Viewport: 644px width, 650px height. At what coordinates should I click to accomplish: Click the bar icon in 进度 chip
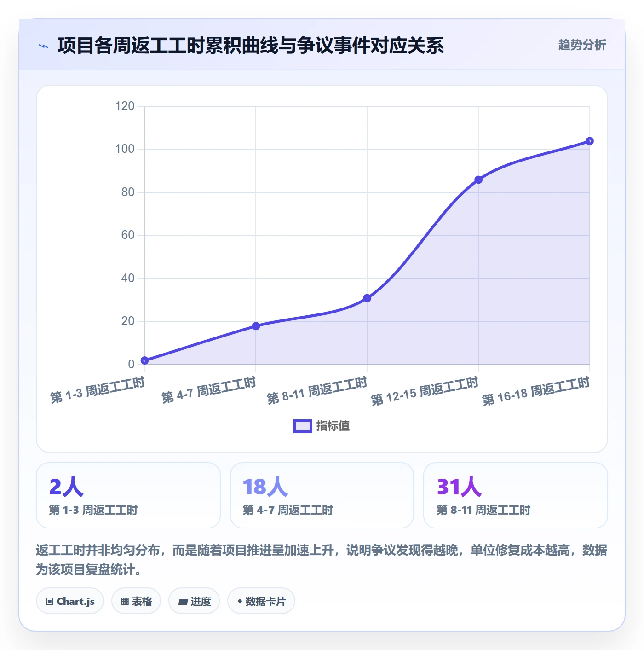coord(183,602)
